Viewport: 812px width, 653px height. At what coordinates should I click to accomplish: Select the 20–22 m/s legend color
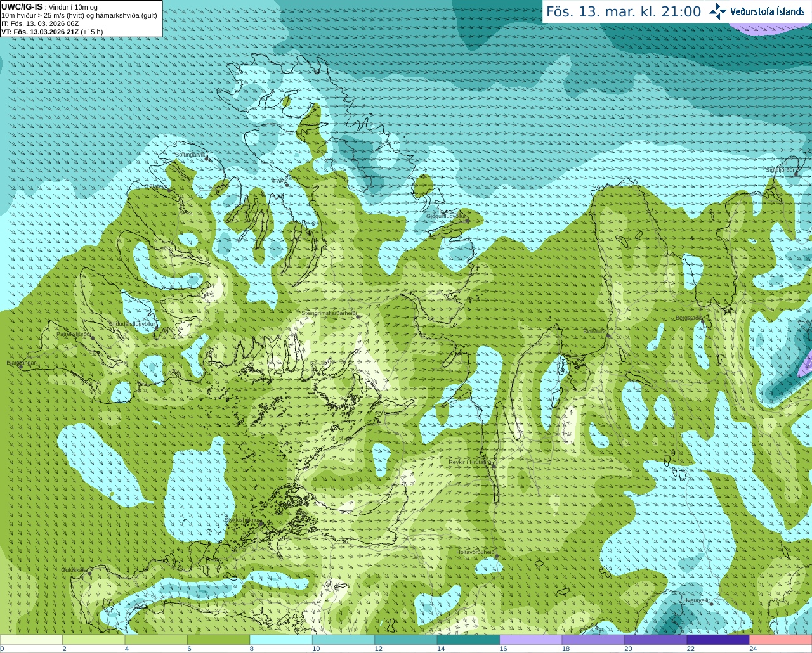[x=656, y=640]
